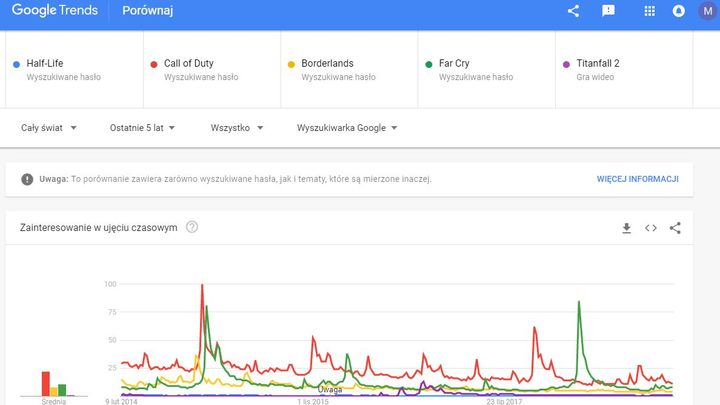720x405 pixels.
Task: Open the Google apps grid
Action: (650, 11)
